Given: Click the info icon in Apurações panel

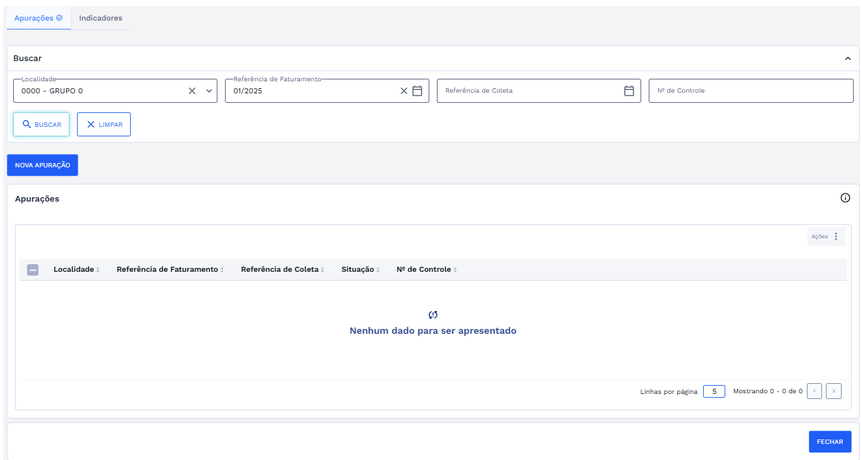Looking at the screenshot, I should (x=845, y=198).
